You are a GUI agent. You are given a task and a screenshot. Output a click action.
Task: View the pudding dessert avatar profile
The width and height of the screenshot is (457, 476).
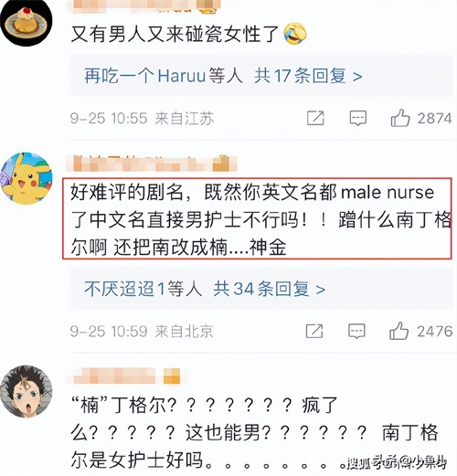tap(26, 21)
